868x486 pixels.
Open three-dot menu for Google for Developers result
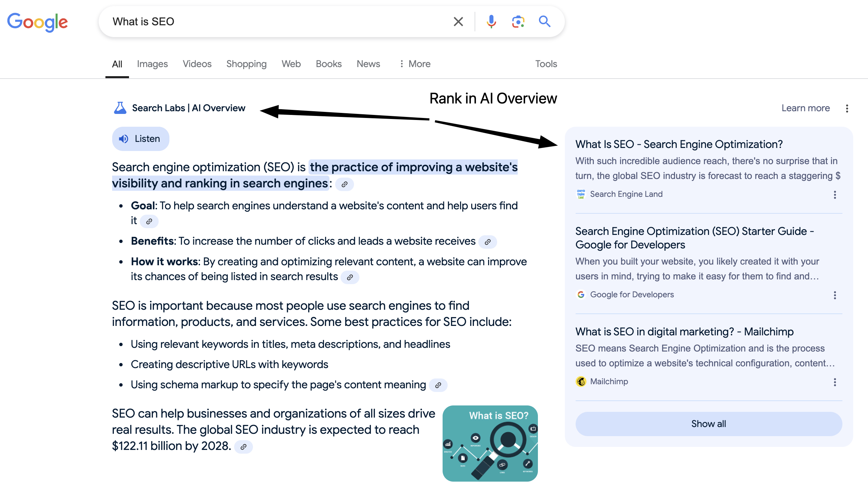pyautogui.click(x=835, y=295)
